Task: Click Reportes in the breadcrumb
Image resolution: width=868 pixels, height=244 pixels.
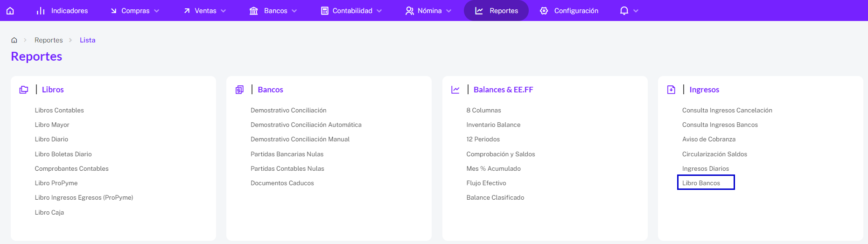Action: pyautogui.click(x=49, y=40)
